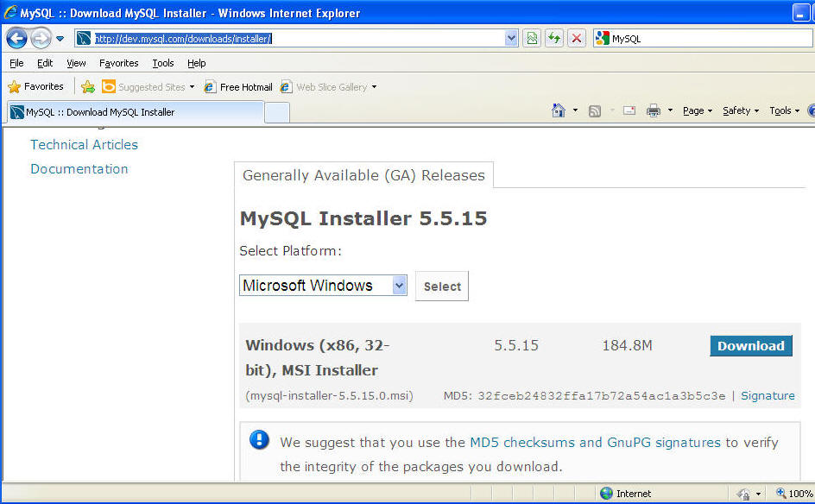Open the Favorites menu

[118, 63]
